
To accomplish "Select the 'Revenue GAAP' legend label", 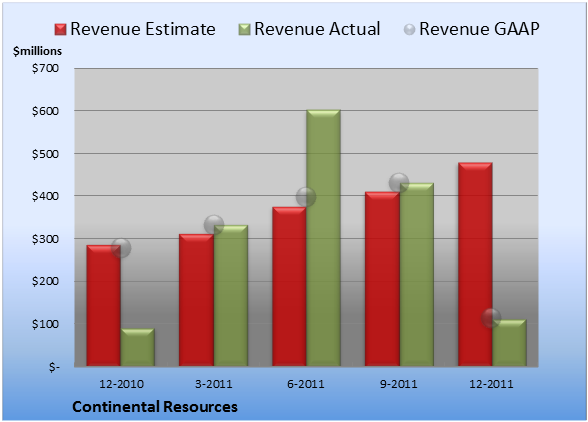I will (479, 29).
